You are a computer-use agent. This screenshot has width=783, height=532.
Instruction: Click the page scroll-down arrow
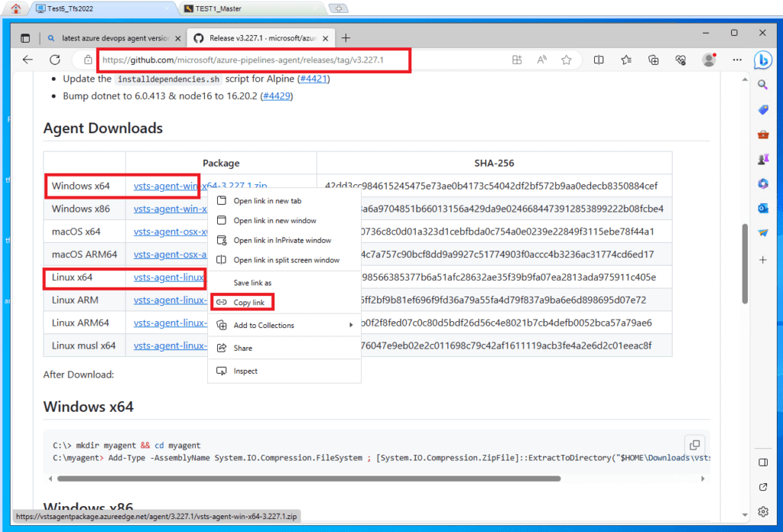pyautogui.click(x=745, y=514)
